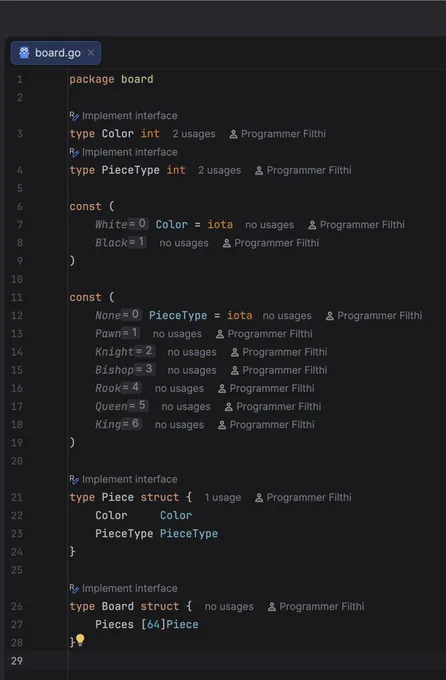
Task: Click line number 11 in the gutter
Action: click(17, 298)
